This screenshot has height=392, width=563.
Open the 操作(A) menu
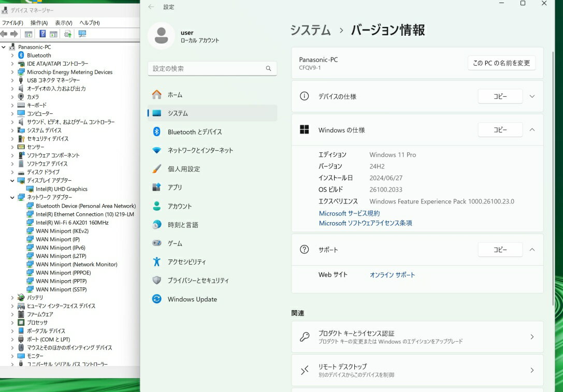pos(39,23)
